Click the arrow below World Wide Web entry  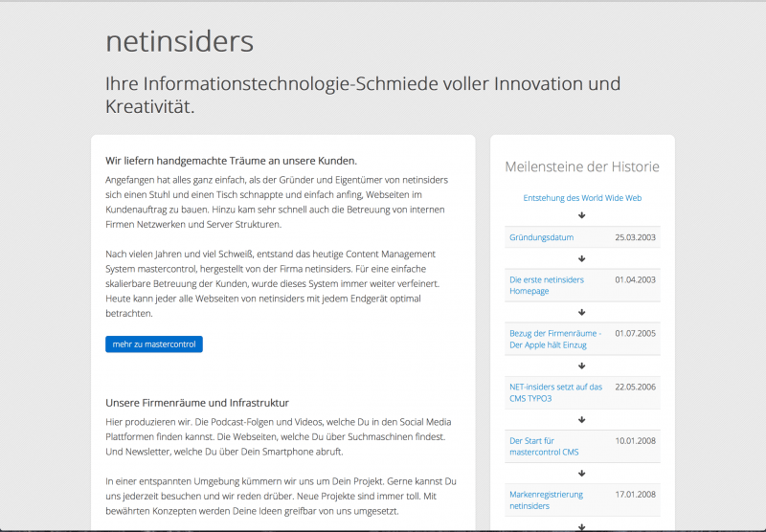(x=582, y=215)
